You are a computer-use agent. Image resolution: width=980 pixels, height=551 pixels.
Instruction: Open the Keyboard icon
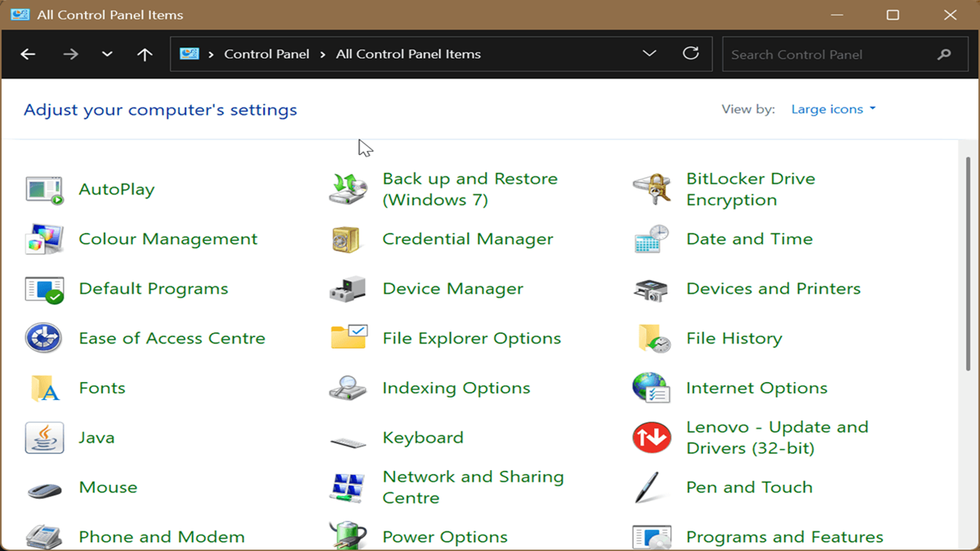point(348,442)
